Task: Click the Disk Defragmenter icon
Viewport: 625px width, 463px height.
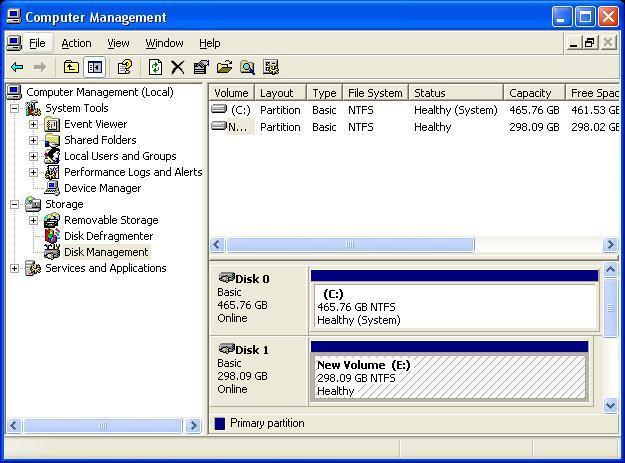Action: click(52, 236)
